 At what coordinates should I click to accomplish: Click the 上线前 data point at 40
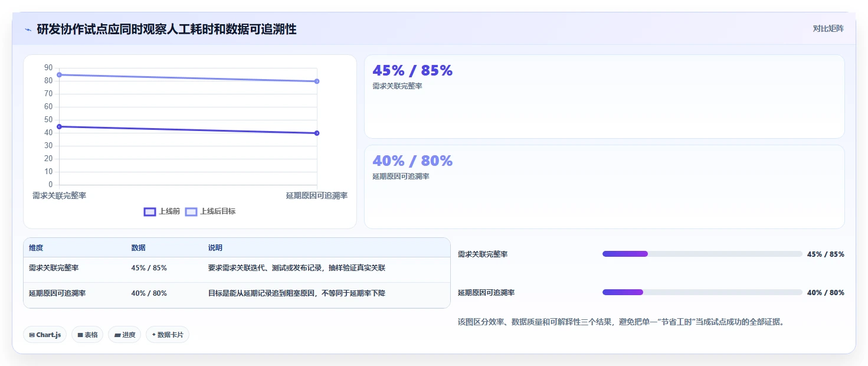click(x=317, y=133)
